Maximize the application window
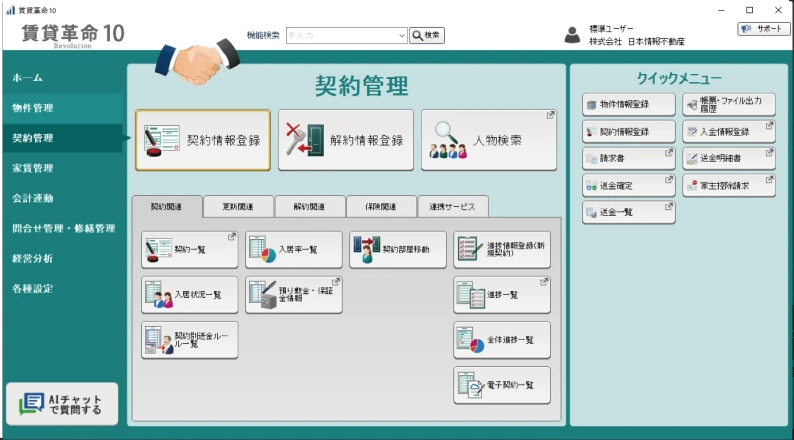Image resolution: width=794 pixels, height=440 pixels. click(749, 10)
